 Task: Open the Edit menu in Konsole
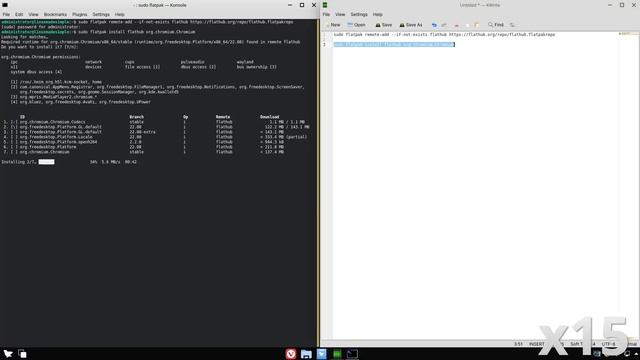pos(19,14)
